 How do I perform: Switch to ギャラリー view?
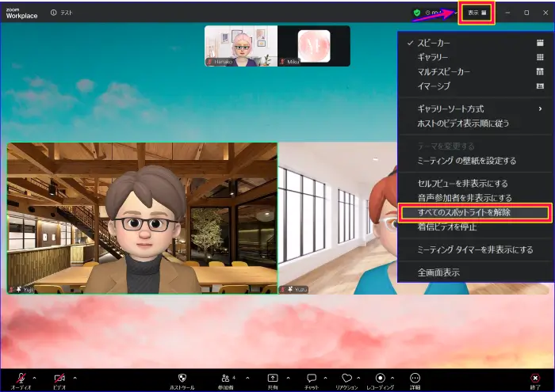point(436,57)
